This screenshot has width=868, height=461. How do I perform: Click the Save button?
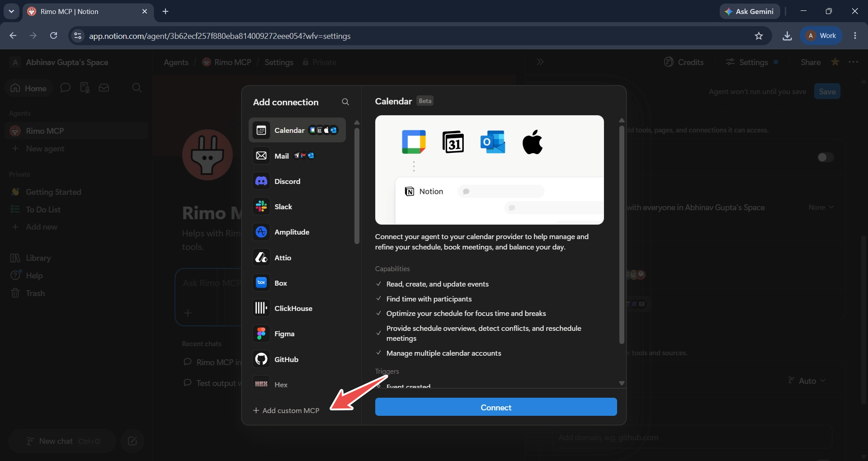pos(827,91)
